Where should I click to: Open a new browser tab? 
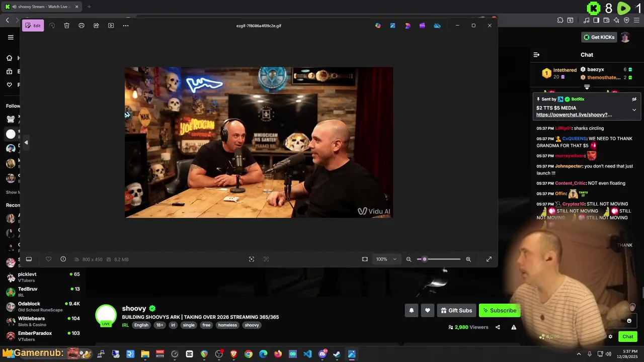coord(89,7)
